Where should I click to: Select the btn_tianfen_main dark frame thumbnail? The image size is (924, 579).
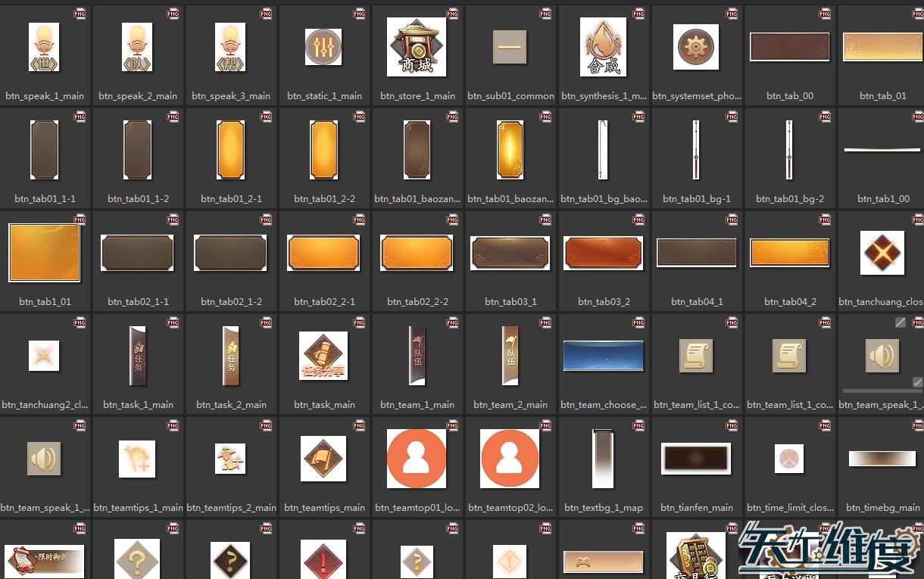[696, 459]
